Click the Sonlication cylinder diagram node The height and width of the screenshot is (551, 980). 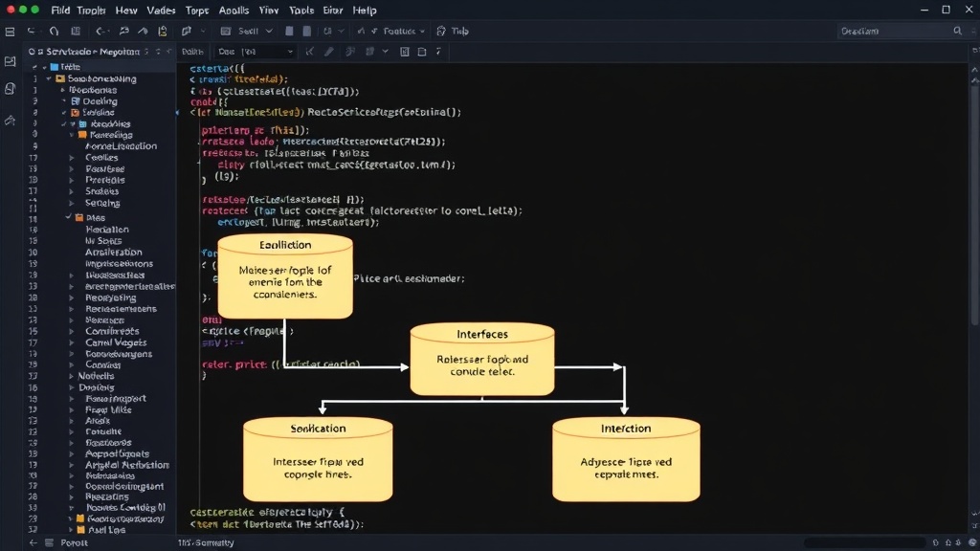(x=318, y=459)
